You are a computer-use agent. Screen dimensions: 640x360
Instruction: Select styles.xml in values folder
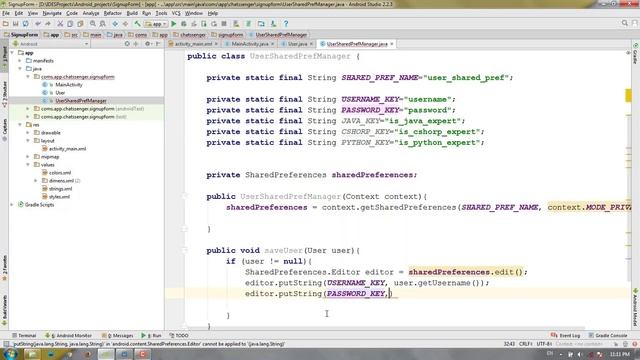pyautogui.click(x=59, y=197)
